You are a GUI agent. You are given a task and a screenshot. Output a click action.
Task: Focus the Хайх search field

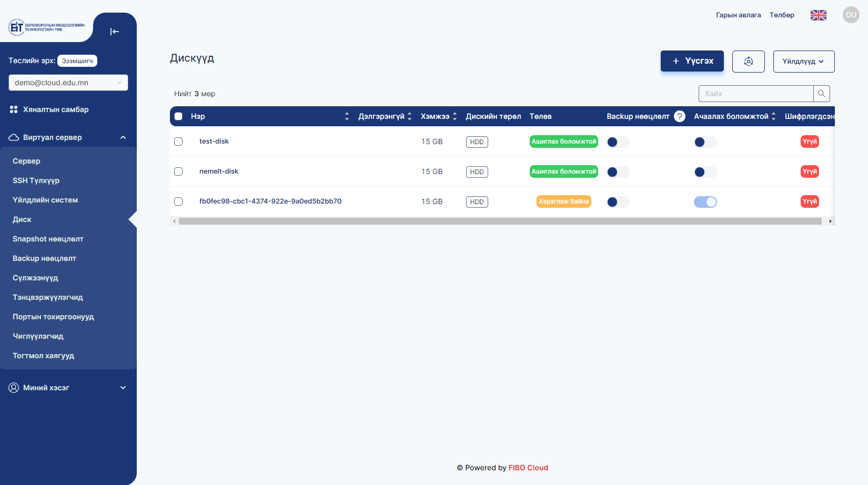coord(756,94)
